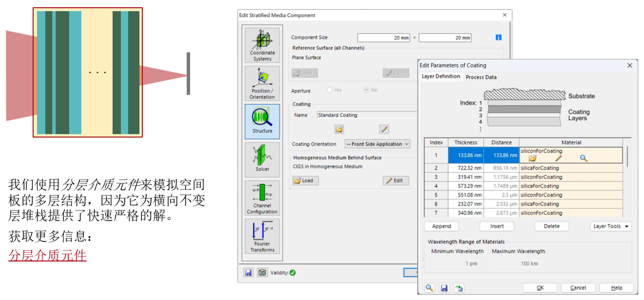The width and height of the screenshot is (644, 300).
Task: Click Edit for Homogeneous Medium Behind Surface
Action: point(395,181)
